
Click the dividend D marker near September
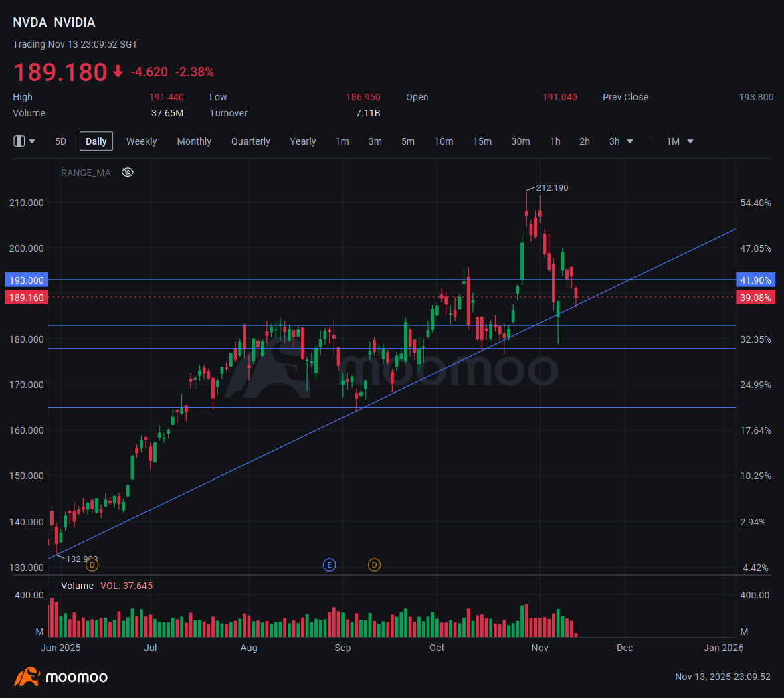tap(374, 565)
